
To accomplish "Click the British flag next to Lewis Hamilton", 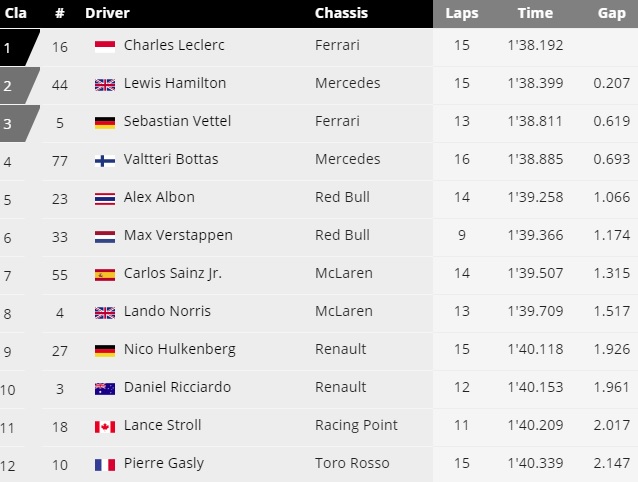I will click(104, 84).
